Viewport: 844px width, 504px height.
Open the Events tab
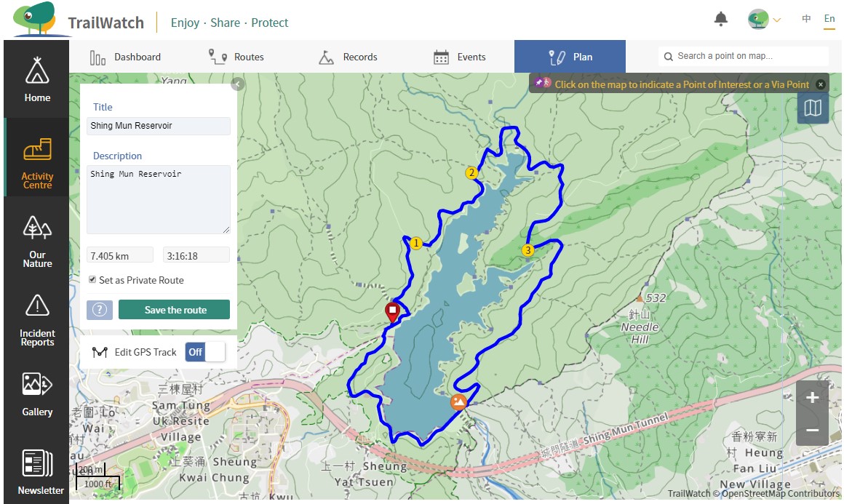click(x=459, y=57)
